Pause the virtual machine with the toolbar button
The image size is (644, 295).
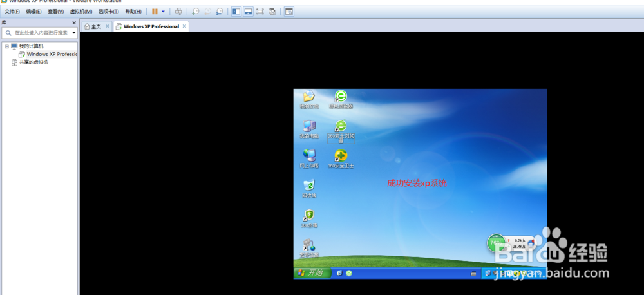(155, 12)
